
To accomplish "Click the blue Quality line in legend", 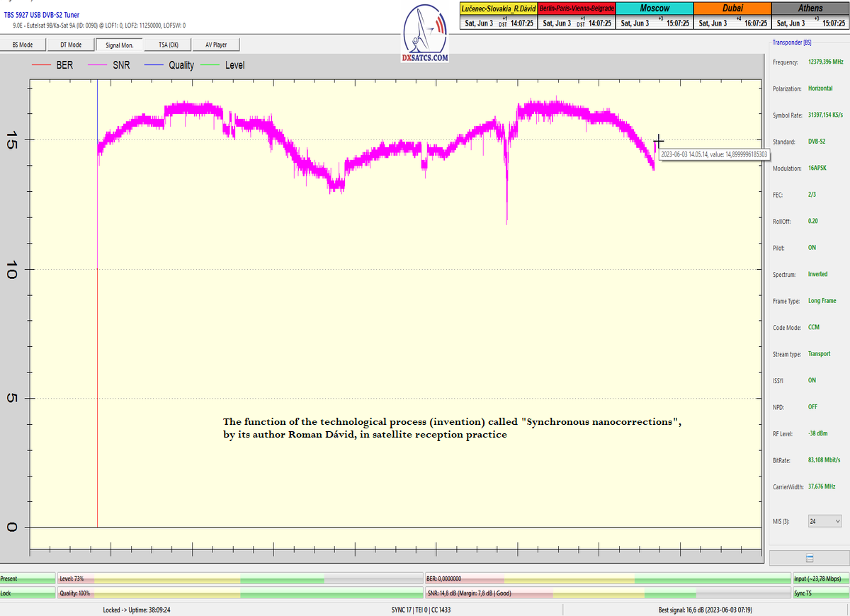I will pos(154,65).
